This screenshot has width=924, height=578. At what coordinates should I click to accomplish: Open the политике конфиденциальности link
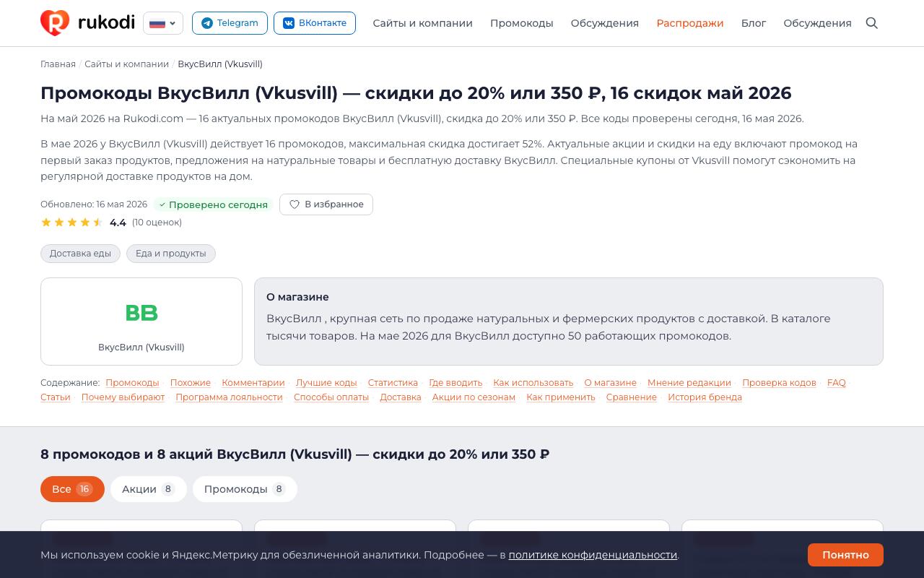(593, 555)
